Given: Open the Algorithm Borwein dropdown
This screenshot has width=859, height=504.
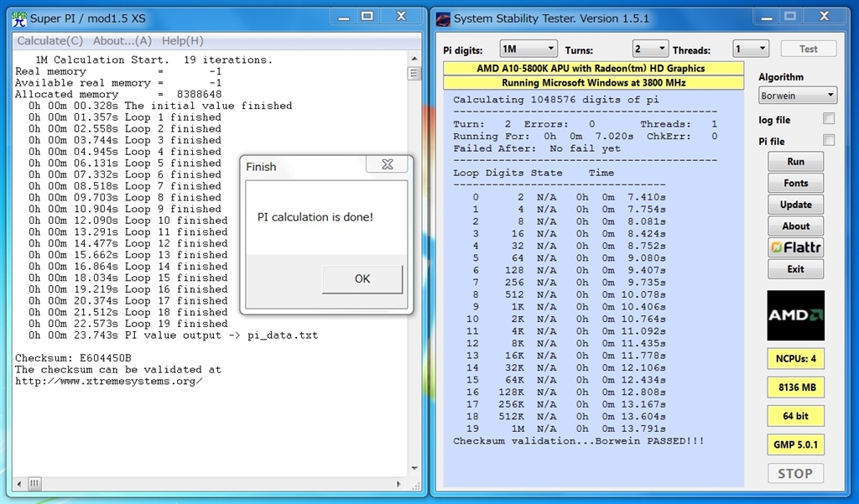Looking at the screenshot, I should tap(797, 96).
